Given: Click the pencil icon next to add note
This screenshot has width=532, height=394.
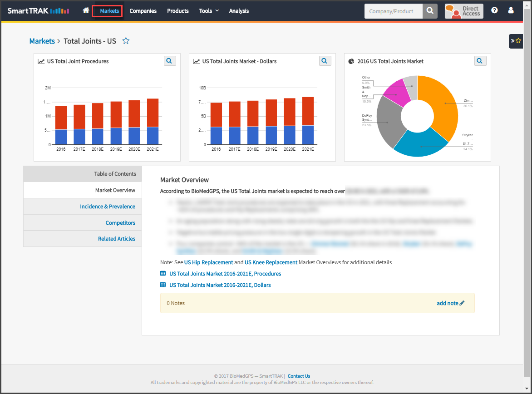Looking at the screenshot, I should [x=462, y=303].
